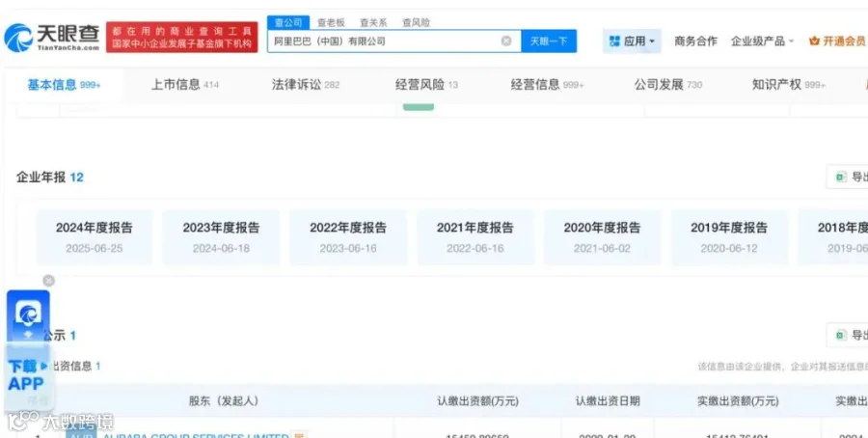Click the 实缴出资额(万元) column header
This screenshot has height=438, width=868.
tap(738, 401)
